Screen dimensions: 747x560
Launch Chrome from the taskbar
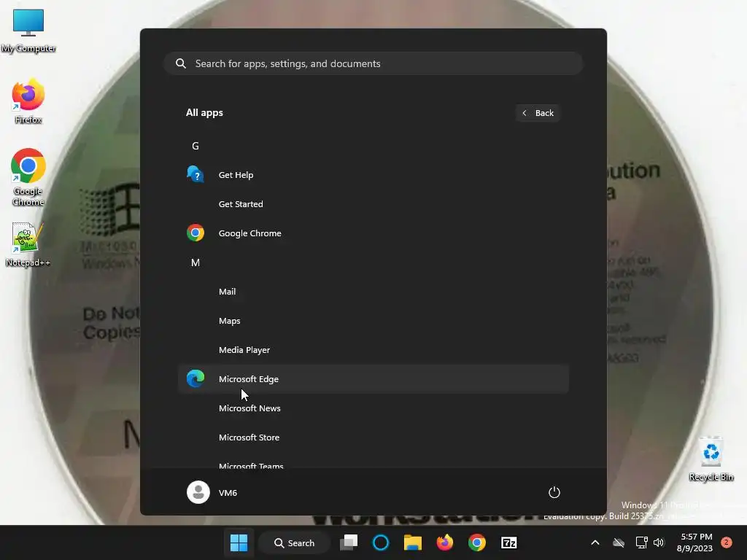477,542
